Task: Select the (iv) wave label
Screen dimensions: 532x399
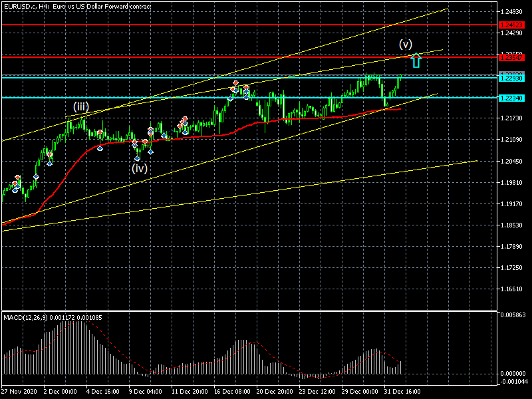Action: [x=138, y=168]
